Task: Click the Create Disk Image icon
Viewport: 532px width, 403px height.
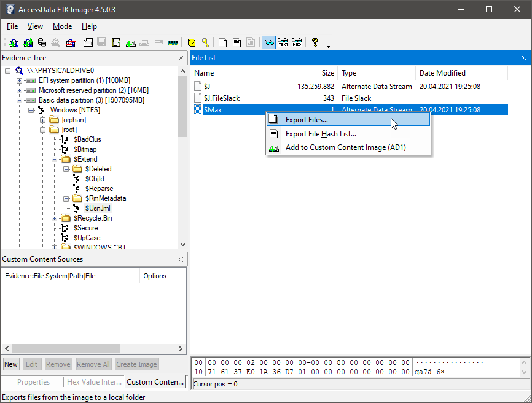Action: click(x=88, y=43)
